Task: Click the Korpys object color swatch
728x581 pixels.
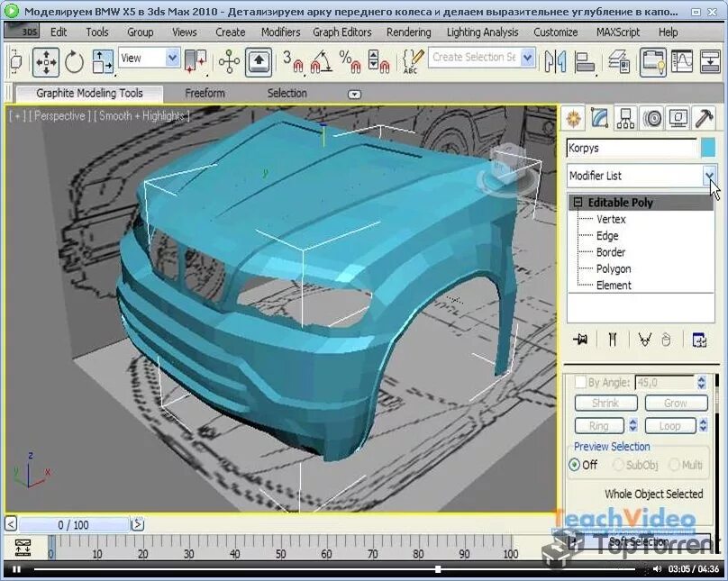Action: click(x=708, y=148)
